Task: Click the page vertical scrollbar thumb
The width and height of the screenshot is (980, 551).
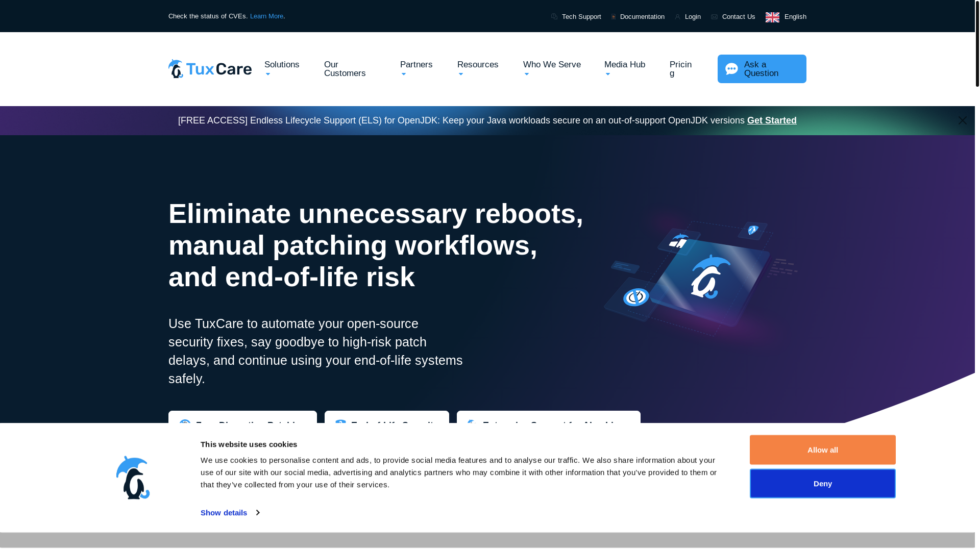Action: pos(977,43)
